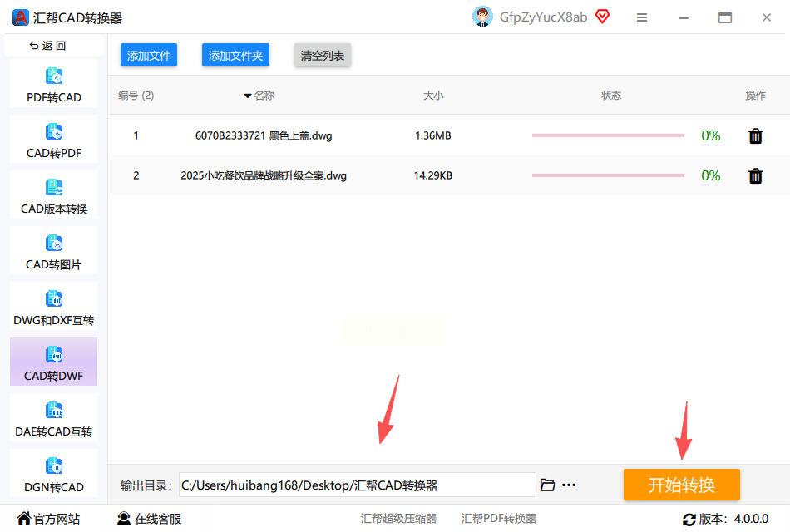Select the DWG和DXF互转 option
790x532 pixels.
[x=53, y=306]
